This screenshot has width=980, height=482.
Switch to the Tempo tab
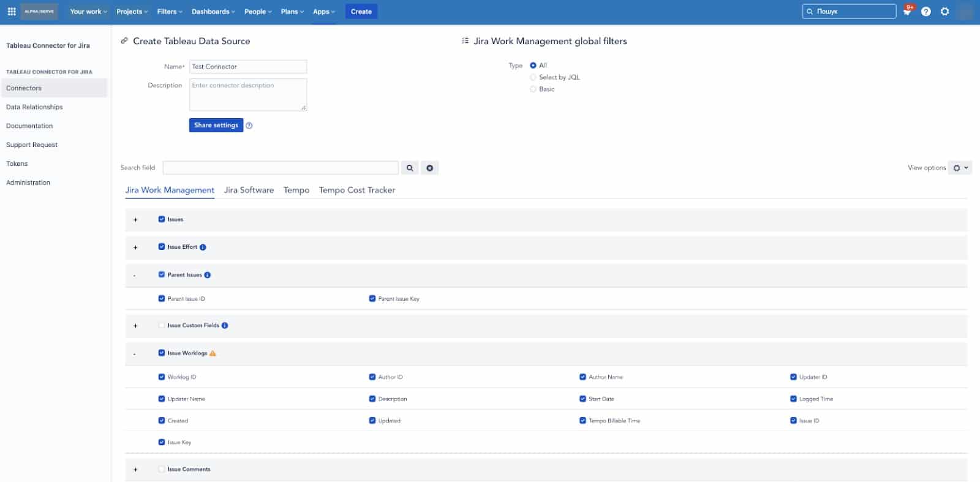coord(296,190)
